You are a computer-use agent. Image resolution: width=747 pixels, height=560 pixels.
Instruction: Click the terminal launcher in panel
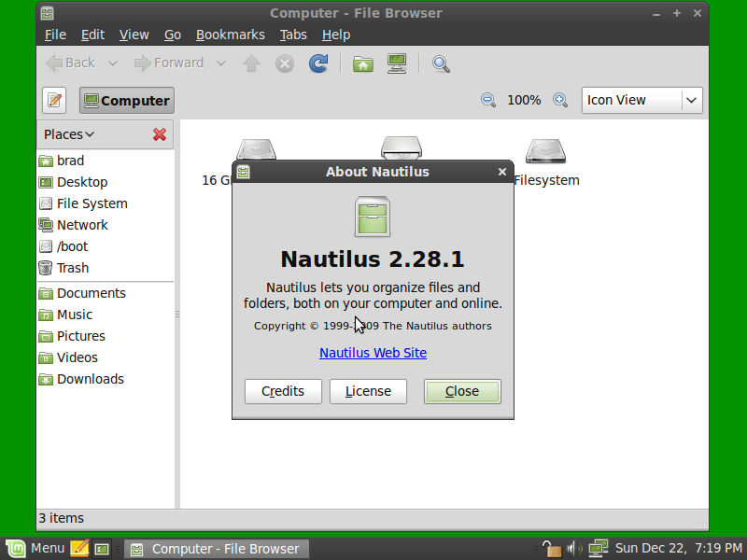click(x=102, y=549)
